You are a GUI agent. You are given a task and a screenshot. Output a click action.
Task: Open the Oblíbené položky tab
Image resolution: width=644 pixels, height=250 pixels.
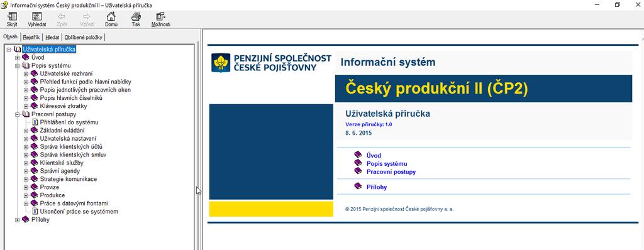(84, 37)
